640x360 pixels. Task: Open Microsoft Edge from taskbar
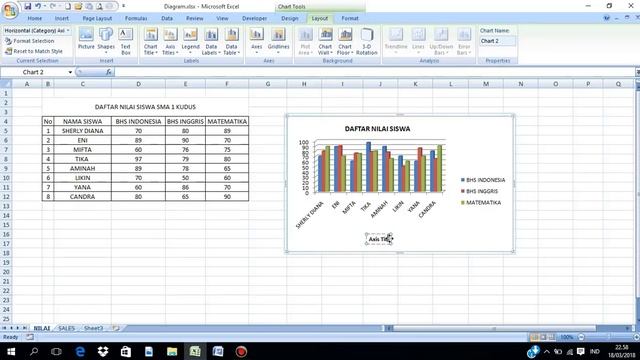tap(80, 351)
